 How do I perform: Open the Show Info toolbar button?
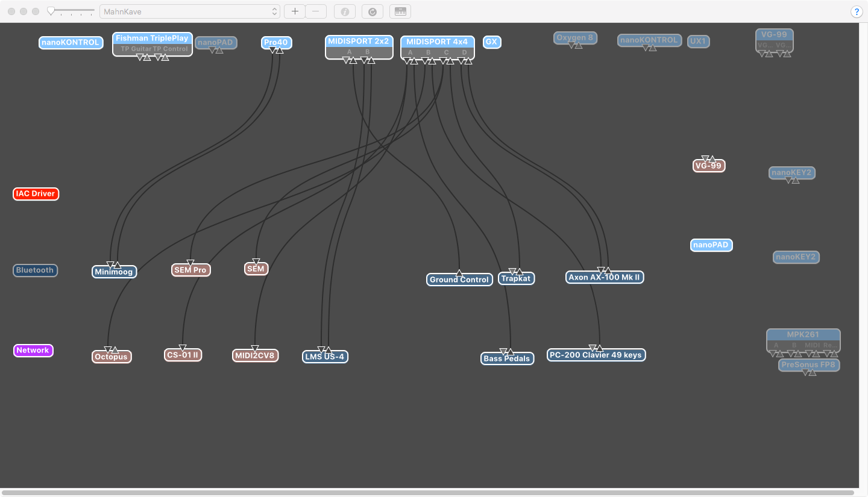(x=345, y=11)
